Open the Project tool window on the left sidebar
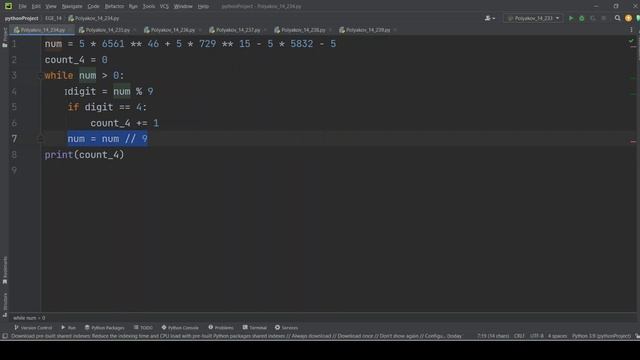The height and width of the screenshot is (360, 640). [x=5, y=38]
